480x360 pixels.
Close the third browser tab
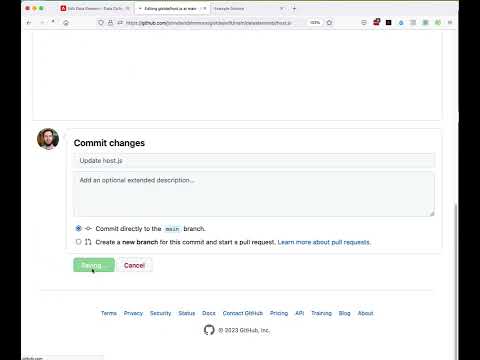[282, 8]
